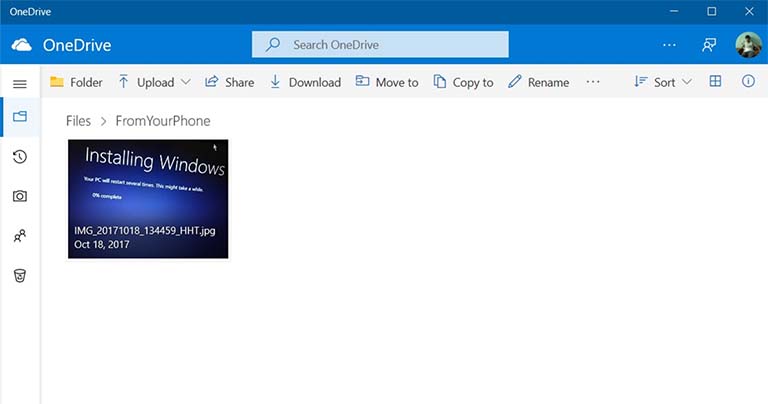768x404 pixels.
Task: Click the OneDrive header title text
Action: pos(77,45)
